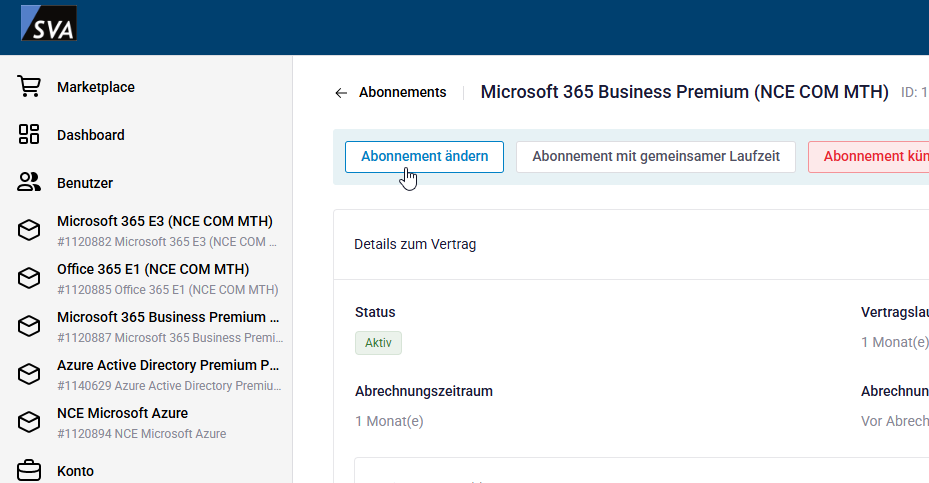Click the Konto briefcase icon

[x=29, y=471]
